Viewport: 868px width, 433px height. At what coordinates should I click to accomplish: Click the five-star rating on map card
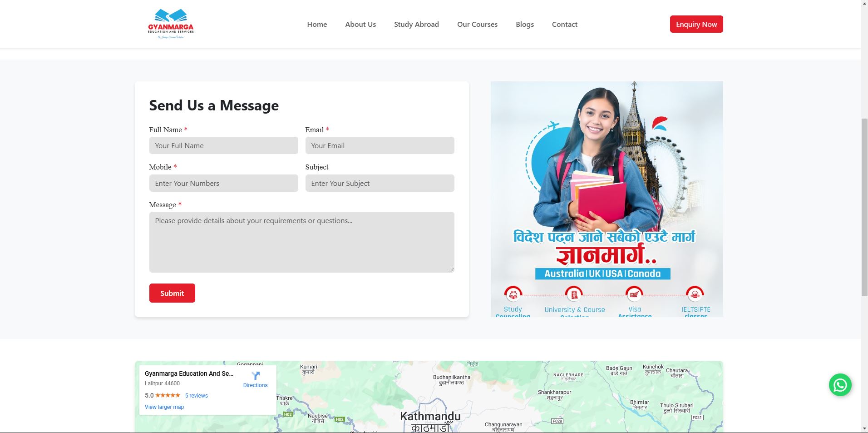pyautogui.click(x=168, y=395)
